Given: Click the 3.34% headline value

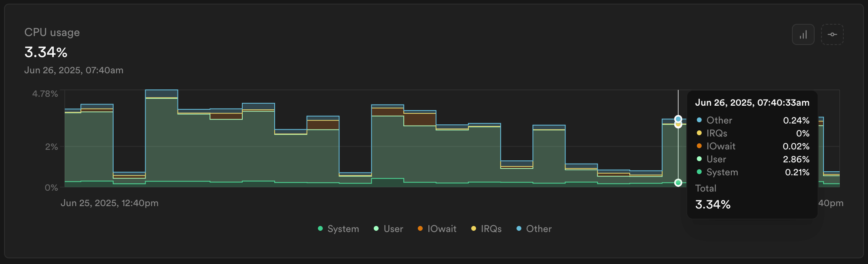Looking at the screenshot, I should [x=46, y=52].
